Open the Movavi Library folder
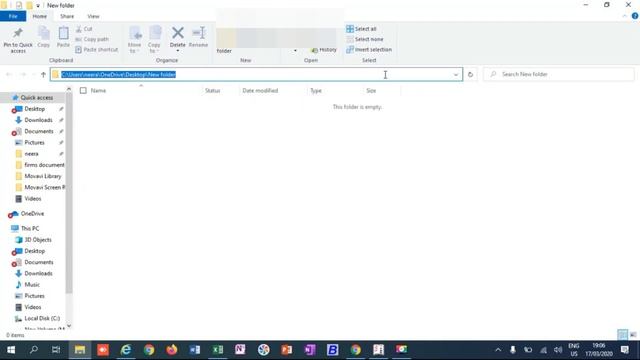 42,176
